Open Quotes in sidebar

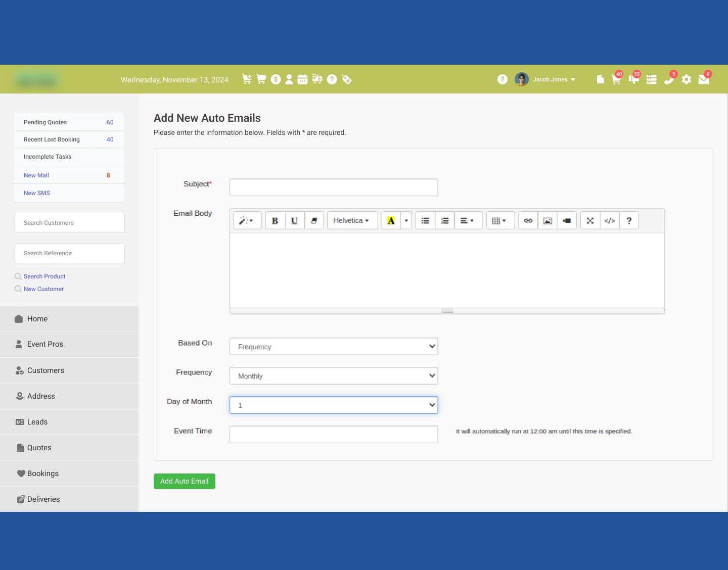69,448
